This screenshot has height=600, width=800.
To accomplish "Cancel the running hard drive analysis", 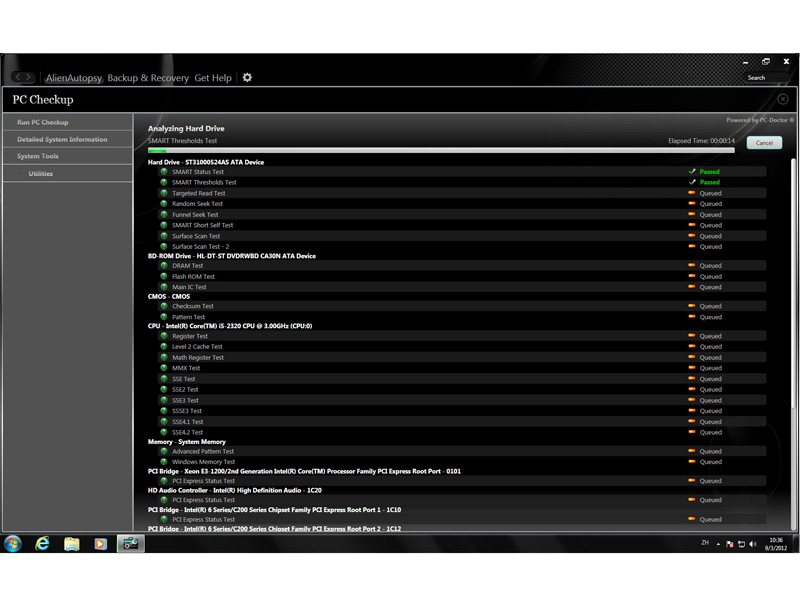I will (764, 143).
